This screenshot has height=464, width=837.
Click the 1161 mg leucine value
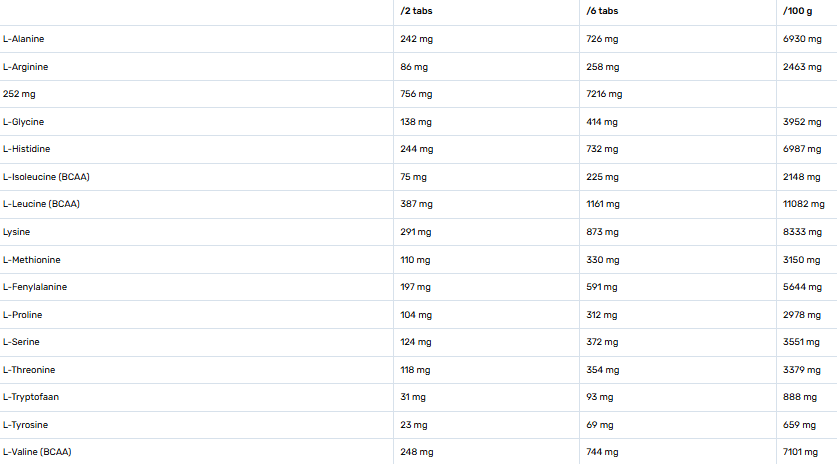[x=603, y=204]
